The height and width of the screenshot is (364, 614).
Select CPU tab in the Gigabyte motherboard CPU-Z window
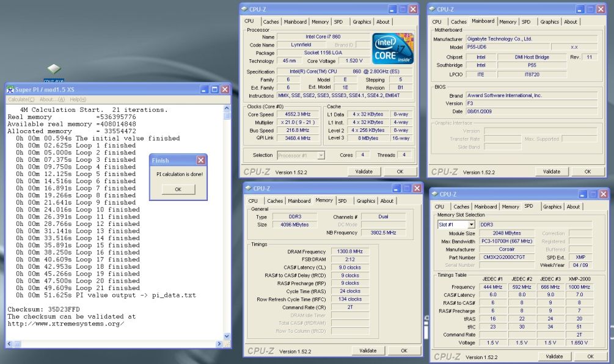pos(437,22)
